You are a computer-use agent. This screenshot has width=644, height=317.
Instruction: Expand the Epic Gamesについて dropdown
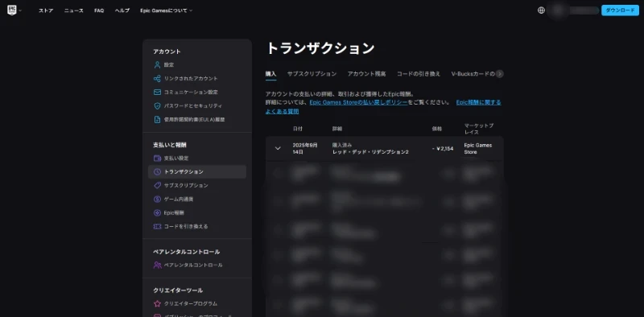click(167, 10)
